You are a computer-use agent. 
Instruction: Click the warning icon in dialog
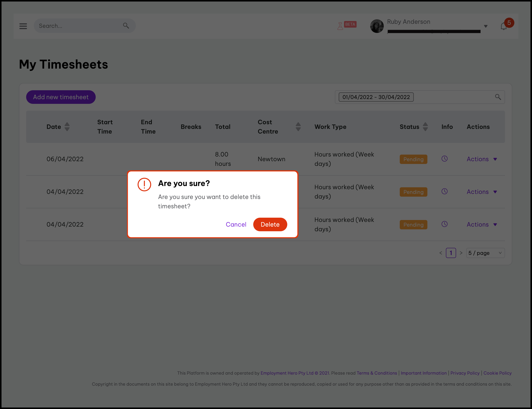coord(144,184)
